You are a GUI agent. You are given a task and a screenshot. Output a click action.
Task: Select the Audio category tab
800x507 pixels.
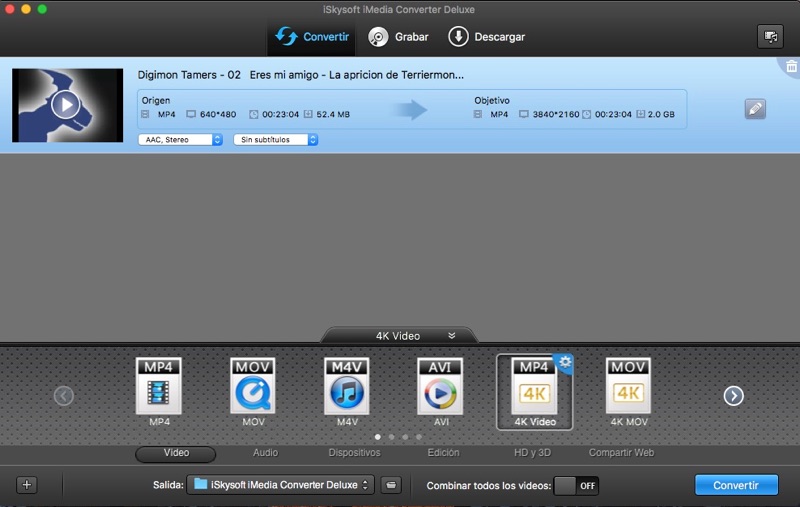click(x=265, y=453)
